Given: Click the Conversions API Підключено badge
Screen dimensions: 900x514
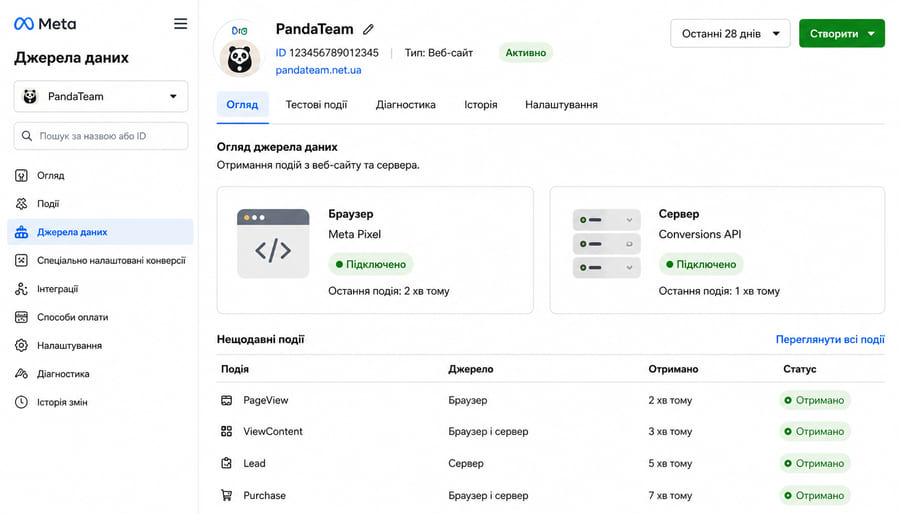Looking at the screenshot, I should [x=701, y=264].
